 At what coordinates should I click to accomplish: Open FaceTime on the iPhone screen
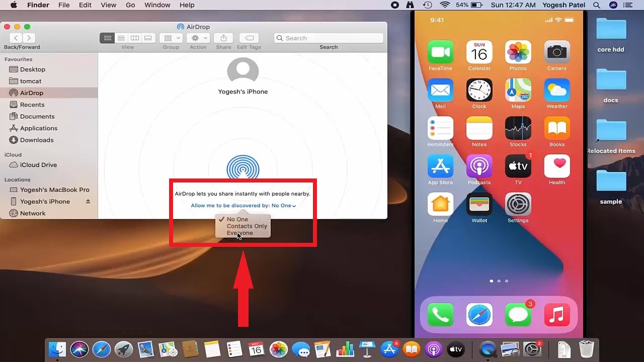click(x=440, y=52)
